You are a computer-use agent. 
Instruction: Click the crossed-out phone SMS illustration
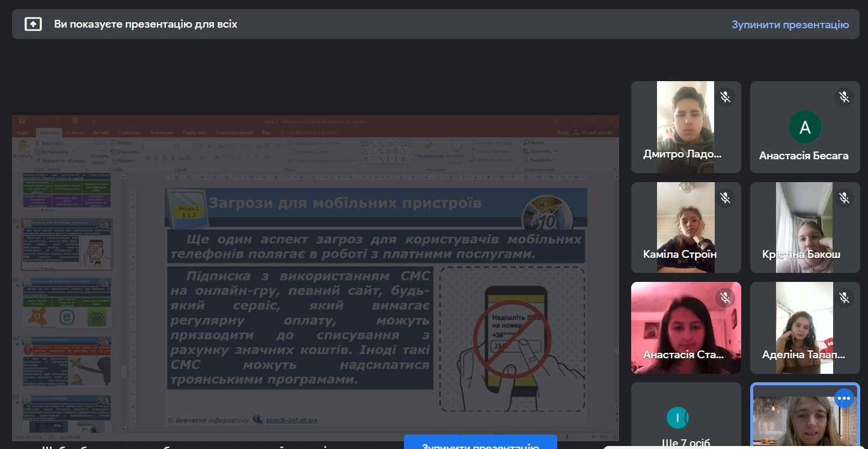coord(512,340)
